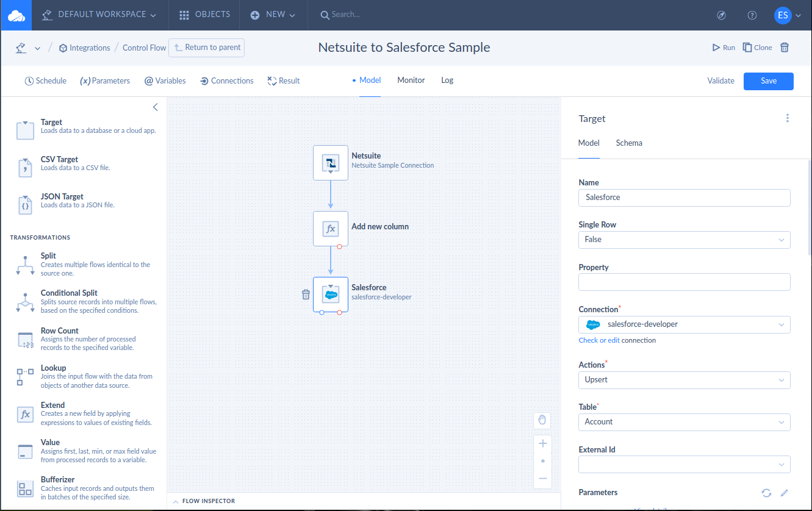This screenshot has width=812, height=511.
Task: Switch to the Model tab
Action: click(x=370, y=80)
